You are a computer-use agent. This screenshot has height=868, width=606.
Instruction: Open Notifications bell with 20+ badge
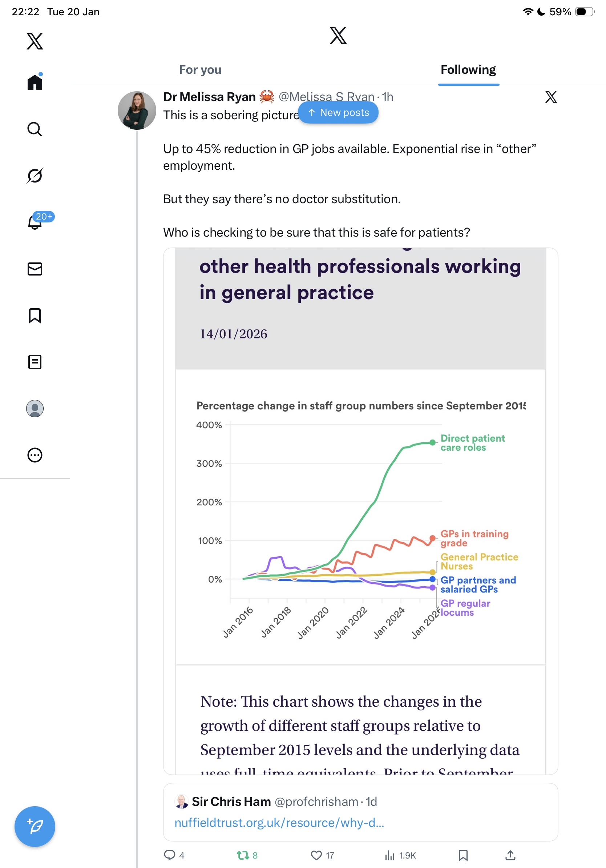(35, 222)
